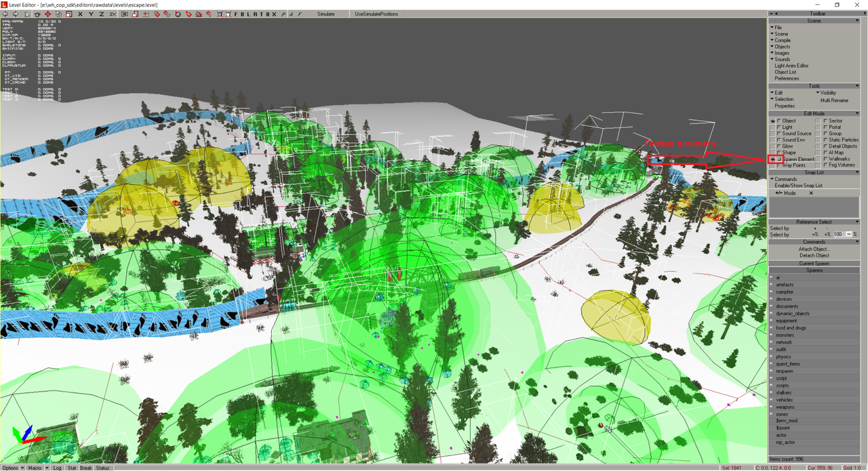Enable the Sound Env checkbox
The width and height of the screenshot is (868, 471).
(779, 140)
